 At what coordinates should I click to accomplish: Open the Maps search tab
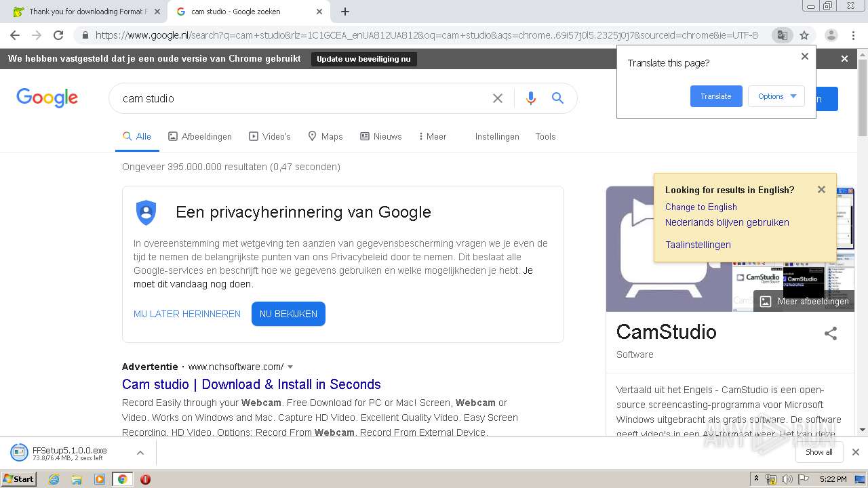325,136
